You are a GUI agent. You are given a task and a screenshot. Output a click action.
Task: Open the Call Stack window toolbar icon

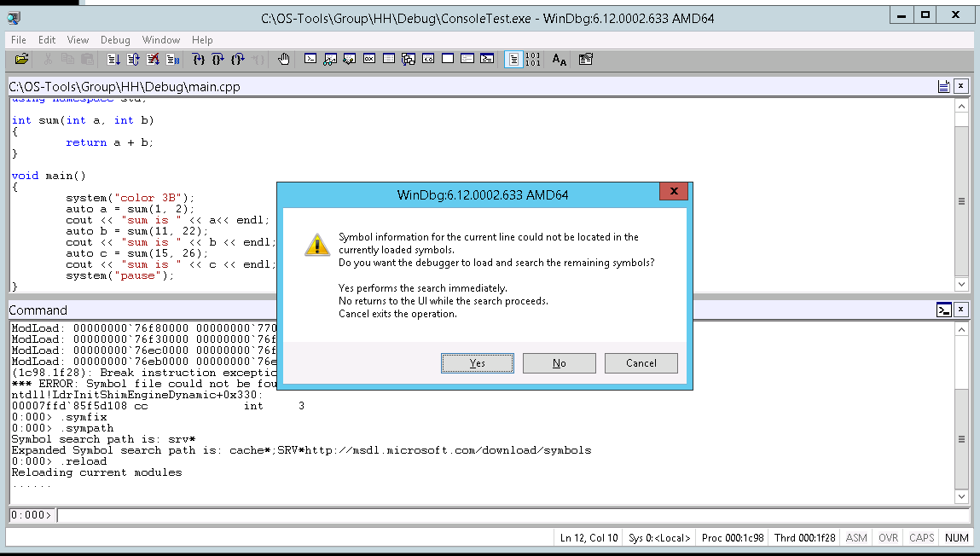click(x=409, y=59)
